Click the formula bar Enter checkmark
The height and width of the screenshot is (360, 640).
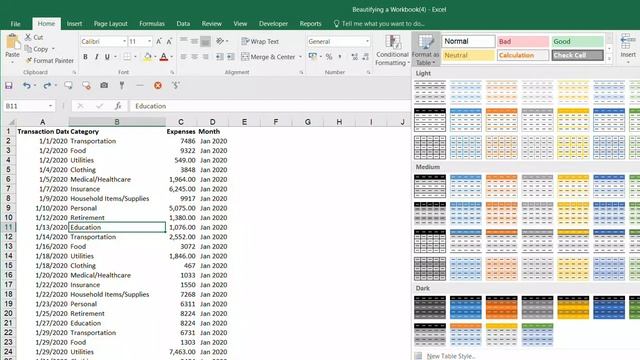coord(99,106)
